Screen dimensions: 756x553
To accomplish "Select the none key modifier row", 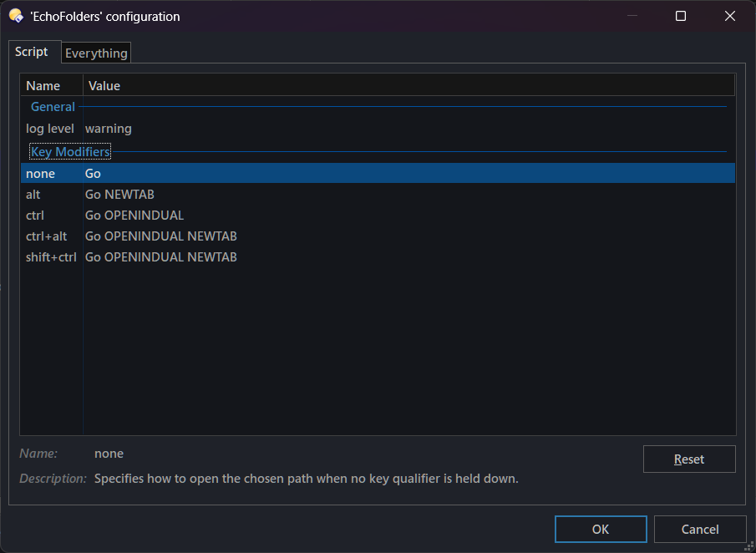I will 40,174.
